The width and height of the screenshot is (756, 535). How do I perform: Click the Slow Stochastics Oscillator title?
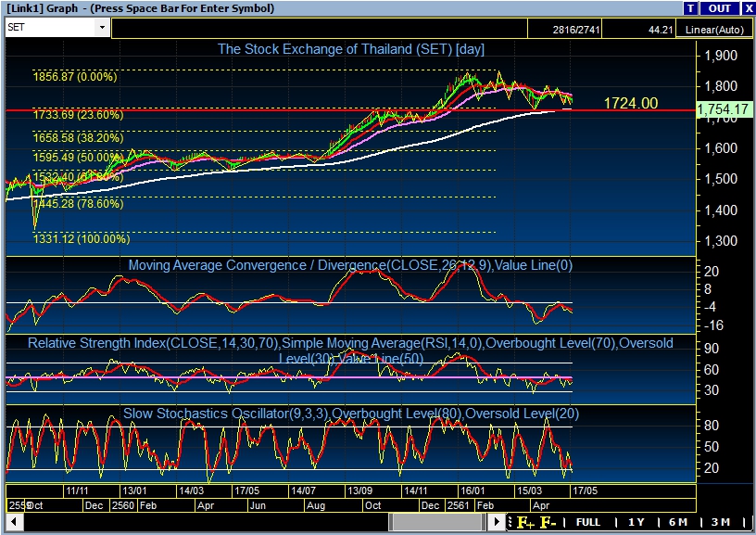click(350, 414)
